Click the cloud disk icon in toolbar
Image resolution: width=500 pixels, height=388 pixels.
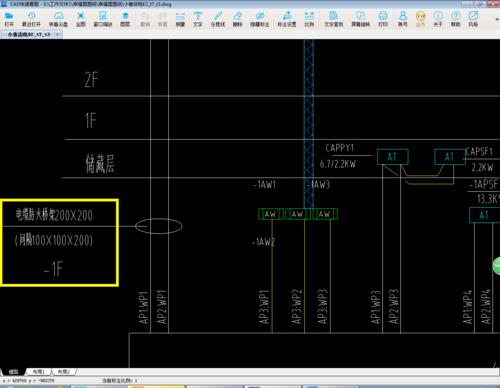tap(58, 19)
